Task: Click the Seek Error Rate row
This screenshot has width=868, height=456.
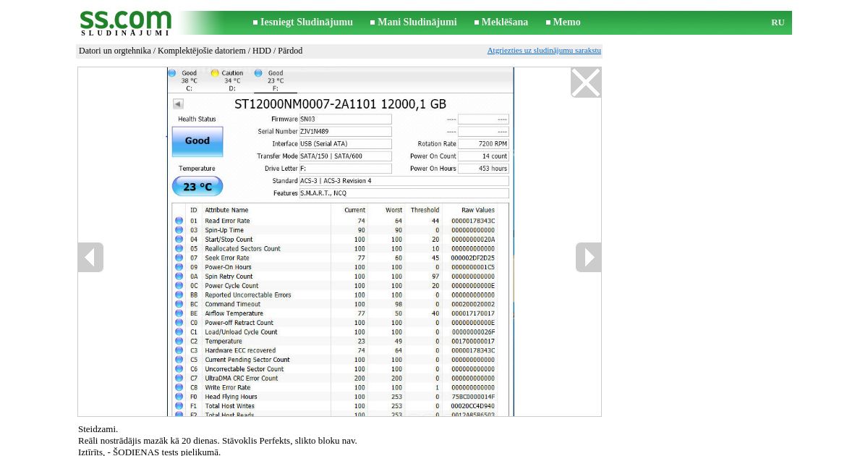Action: [x=341, y=258]
